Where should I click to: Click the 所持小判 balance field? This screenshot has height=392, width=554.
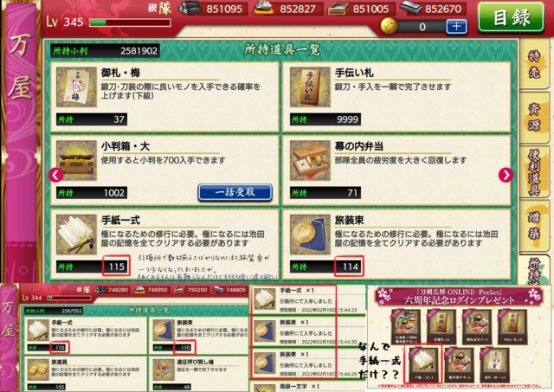105,51
